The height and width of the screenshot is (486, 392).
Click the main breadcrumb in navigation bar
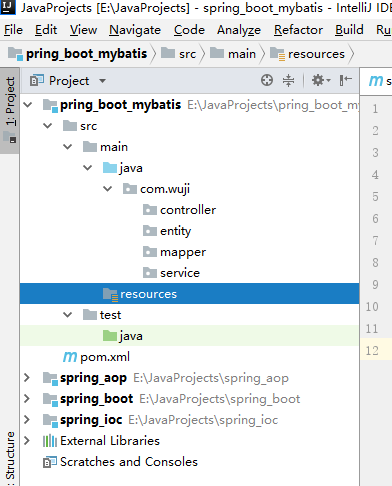pyautogui.click(x=233, y=54)
